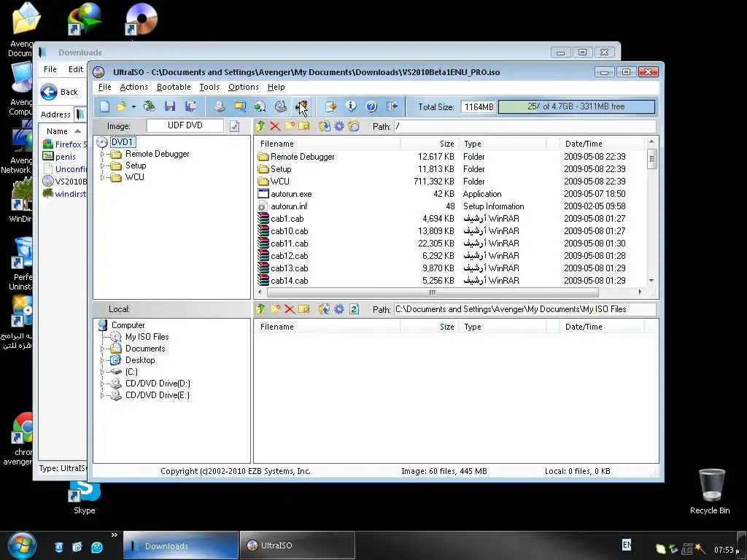Click the Extract icon in image toolbar

click(x=324, y=126)
